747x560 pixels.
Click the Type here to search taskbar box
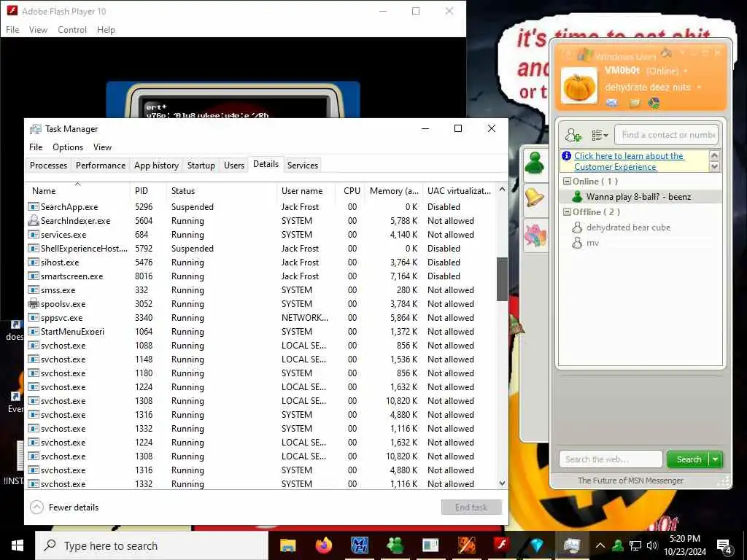point(152,545)
